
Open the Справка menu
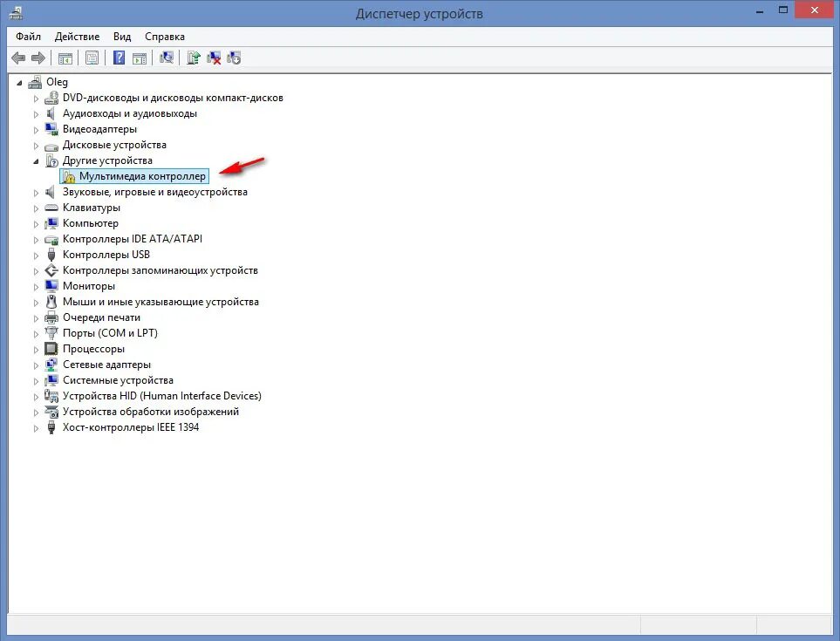click(165, 37)
